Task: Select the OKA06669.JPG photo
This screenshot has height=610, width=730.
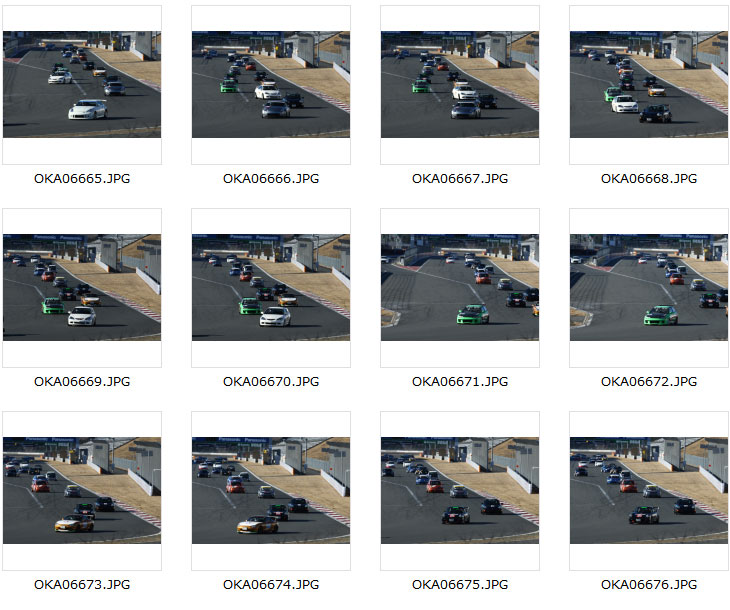Action: point(82,287)
